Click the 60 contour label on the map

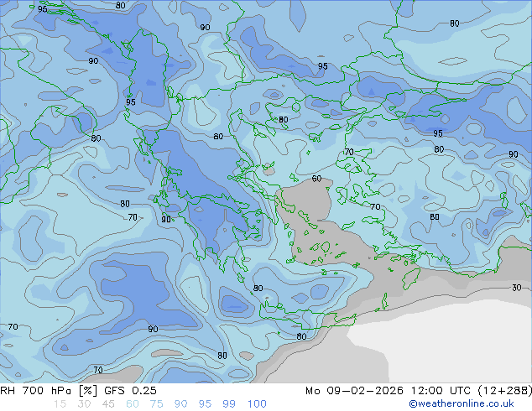(316, 179)
